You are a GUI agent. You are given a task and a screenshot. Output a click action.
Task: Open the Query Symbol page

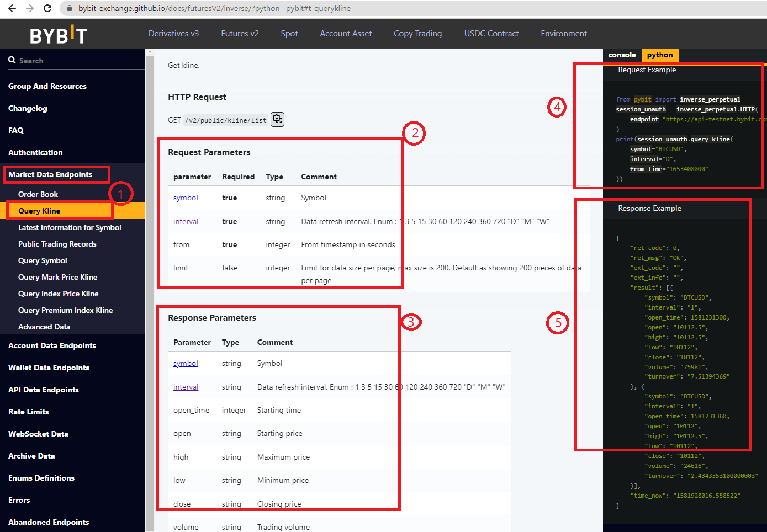43,260
